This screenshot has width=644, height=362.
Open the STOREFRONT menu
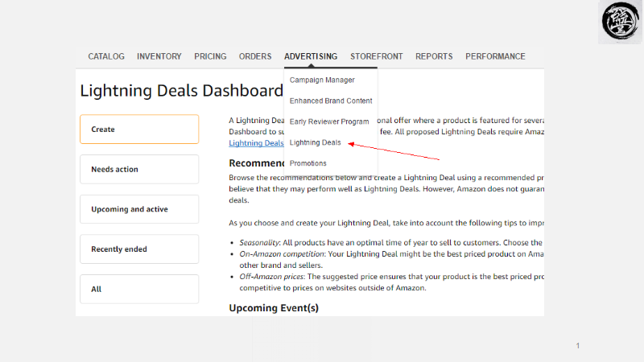click(376, 56)
